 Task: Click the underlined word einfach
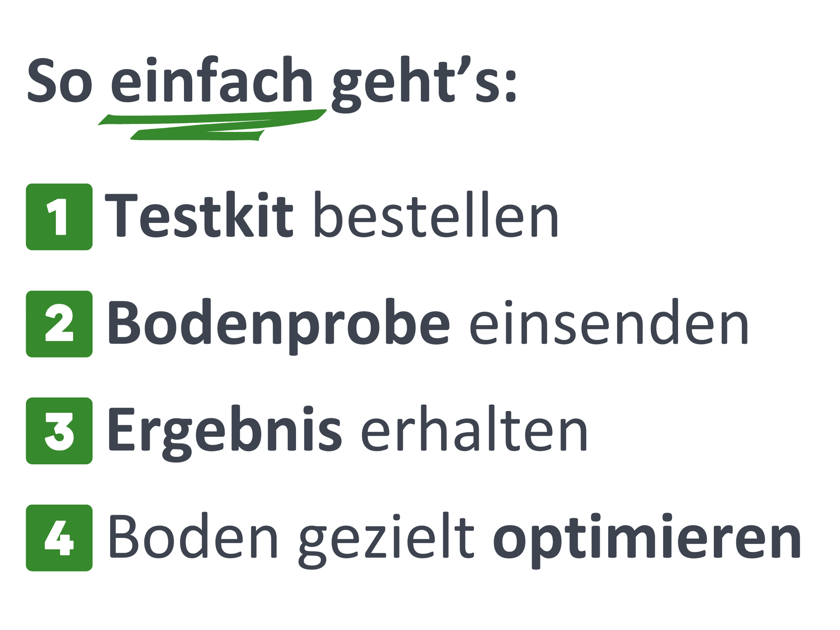pyautogui.click(x=212, y=80)
